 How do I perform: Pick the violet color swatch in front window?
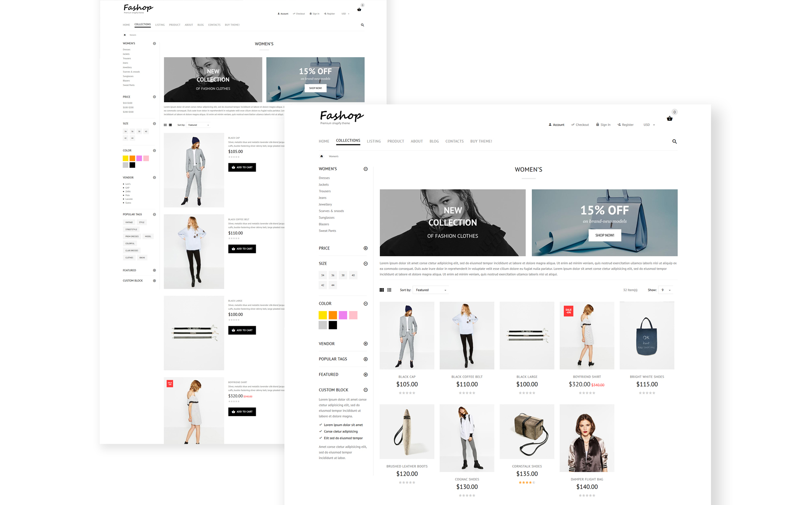(x=343, y=315)
